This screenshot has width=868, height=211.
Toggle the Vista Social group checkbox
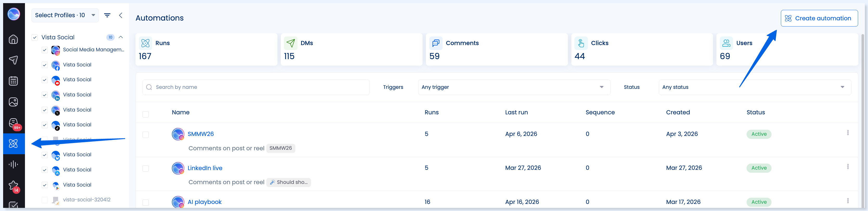(35, 38)
